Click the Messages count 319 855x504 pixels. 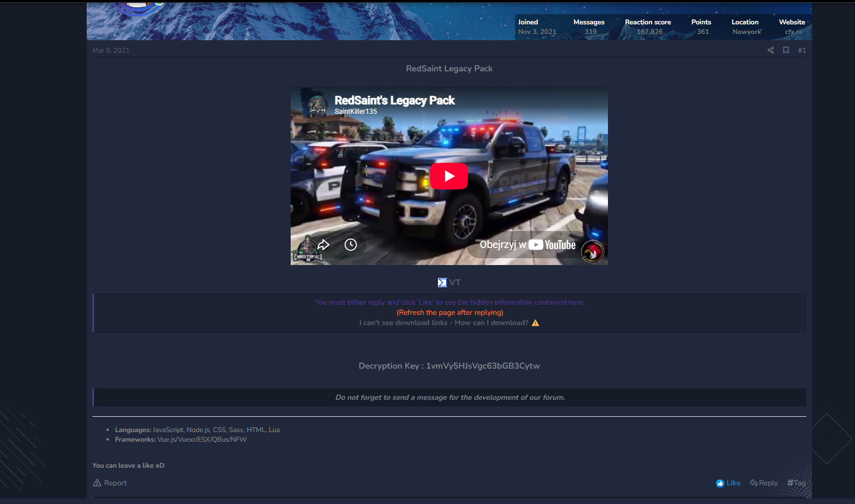(x=590, y=32)
